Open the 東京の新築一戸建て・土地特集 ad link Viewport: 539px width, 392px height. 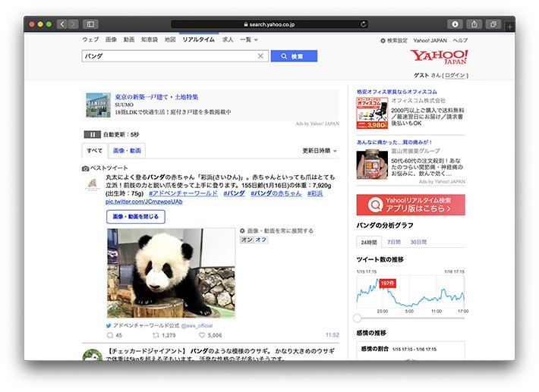[156, 97]
